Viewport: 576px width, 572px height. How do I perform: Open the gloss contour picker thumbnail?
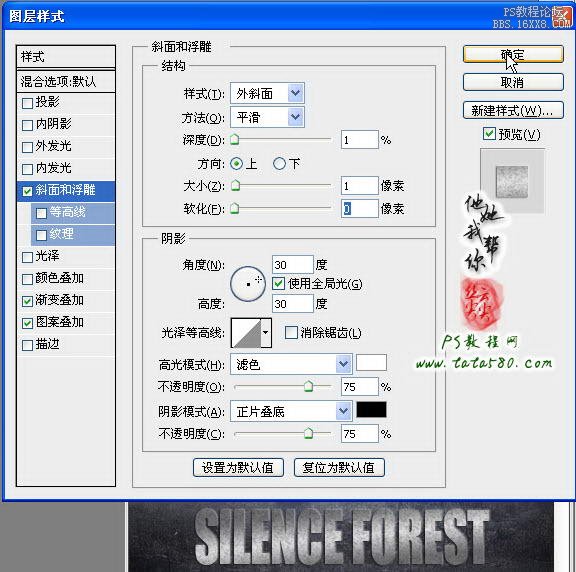(246, 333)
